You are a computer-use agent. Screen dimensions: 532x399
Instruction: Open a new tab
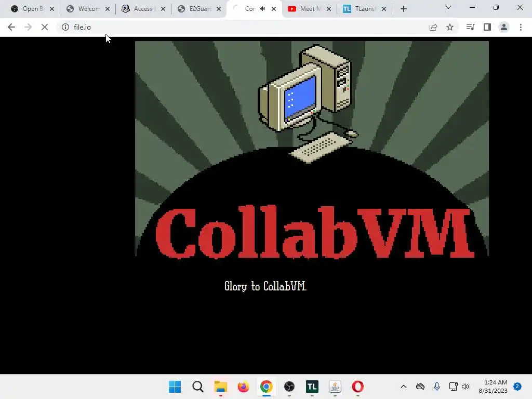point(403,9)
